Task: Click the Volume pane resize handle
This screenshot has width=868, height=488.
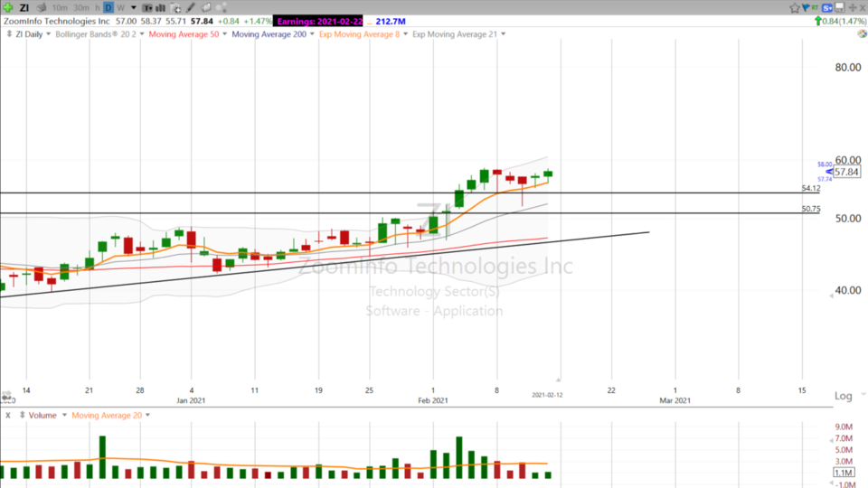Action: pyautogui.click(x=22, y=415)
